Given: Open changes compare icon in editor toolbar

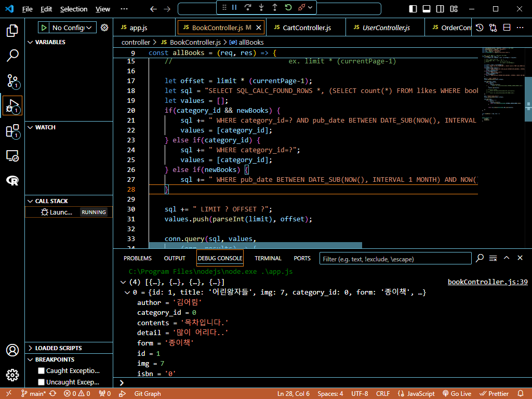Looking at the screenshot, I should coord(493,28).
